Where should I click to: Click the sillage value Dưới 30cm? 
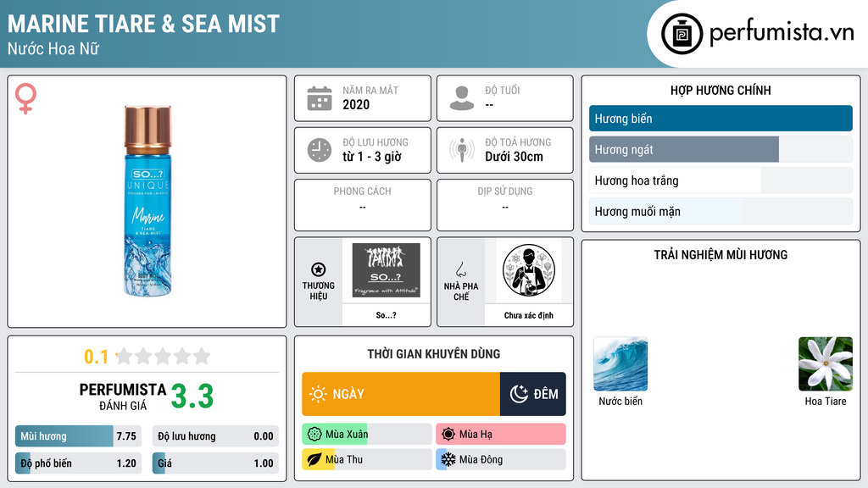tap(515, 157)
